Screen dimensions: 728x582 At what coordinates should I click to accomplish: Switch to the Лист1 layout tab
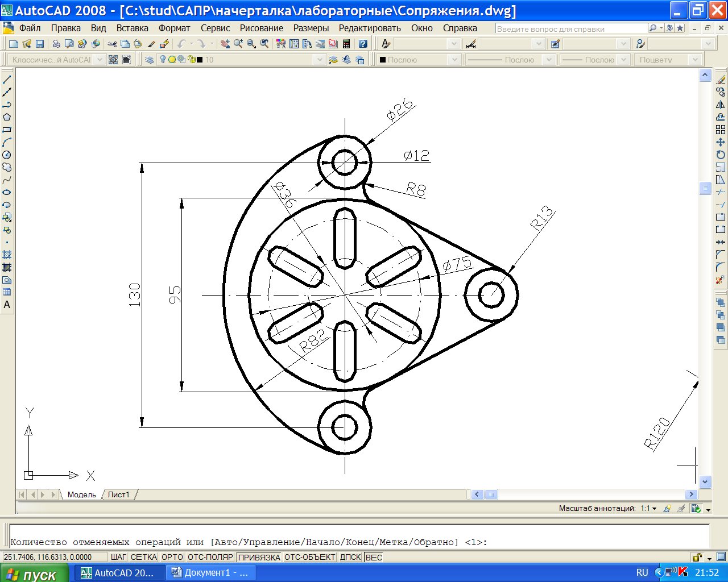pos(118,494)
